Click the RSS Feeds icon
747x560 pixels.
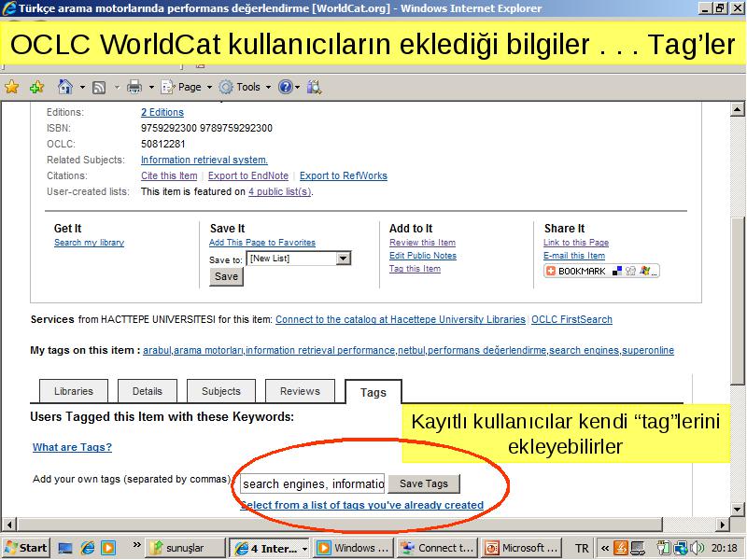tap(99, 87)
